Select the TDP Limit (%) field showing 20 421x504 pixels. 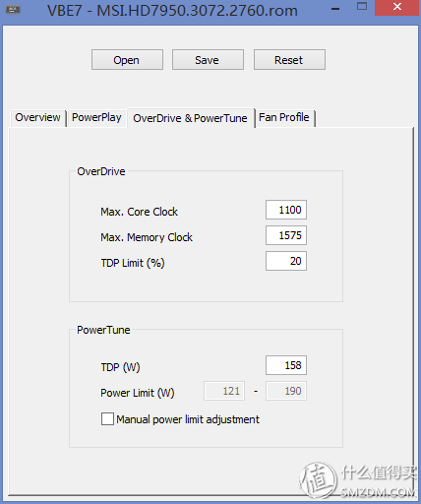click(x=286, y=261)
